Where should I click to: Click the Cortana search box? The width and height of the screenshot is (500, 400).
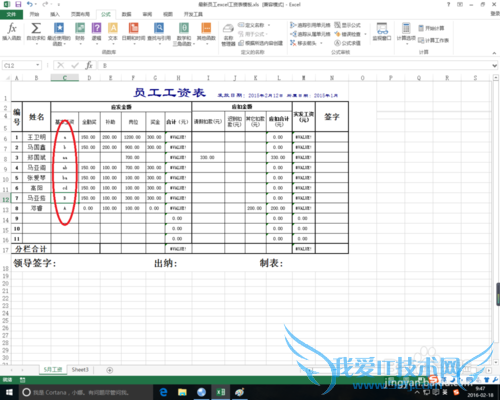(x=85, y=393)
